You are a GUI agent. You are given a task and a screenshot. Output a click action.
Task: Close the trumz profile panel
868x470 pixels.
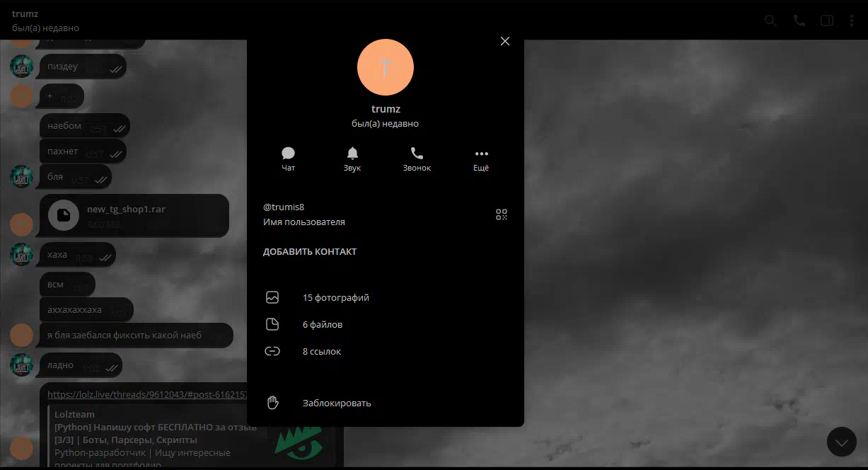505,41
